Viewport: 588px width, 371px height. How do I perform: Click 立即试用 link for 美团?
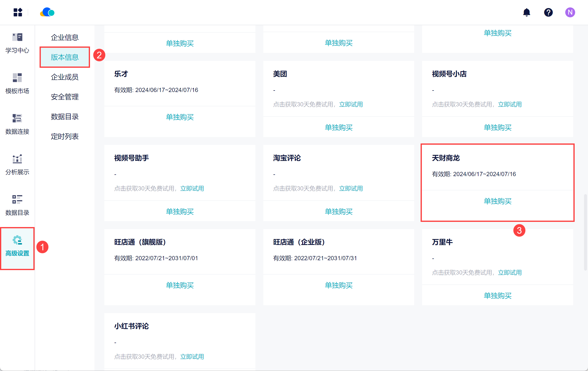coord(351,104)
